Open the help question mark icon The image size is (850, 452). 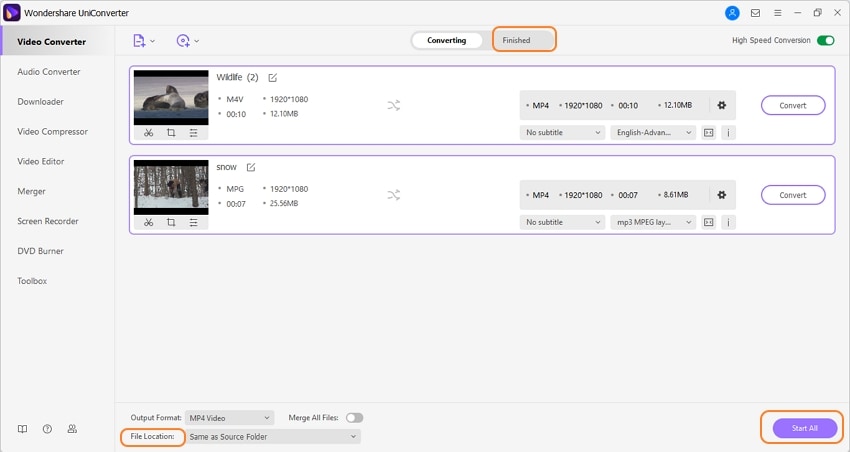click(x=47, y=429)
